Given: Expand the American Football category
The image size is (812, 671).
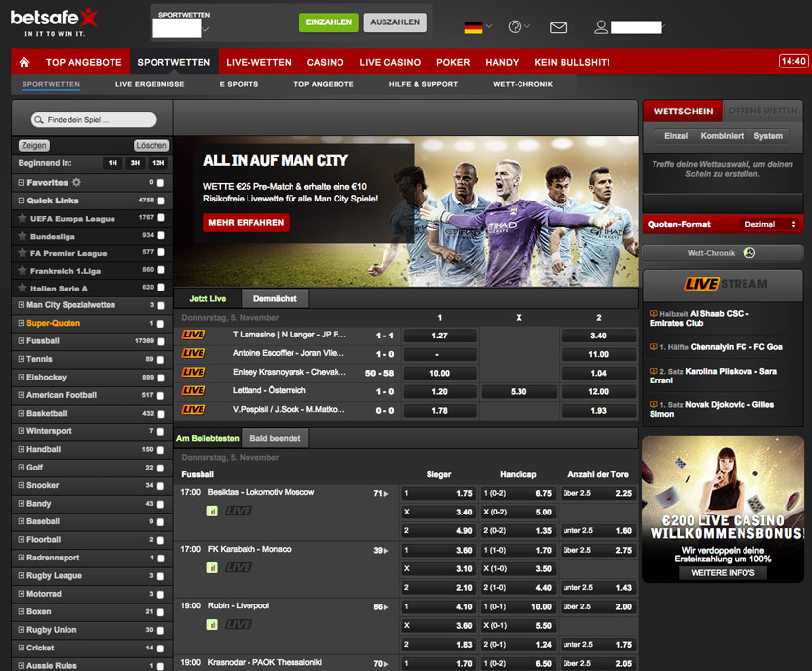Looking at the screenshot, I should [x=22, y=395].
